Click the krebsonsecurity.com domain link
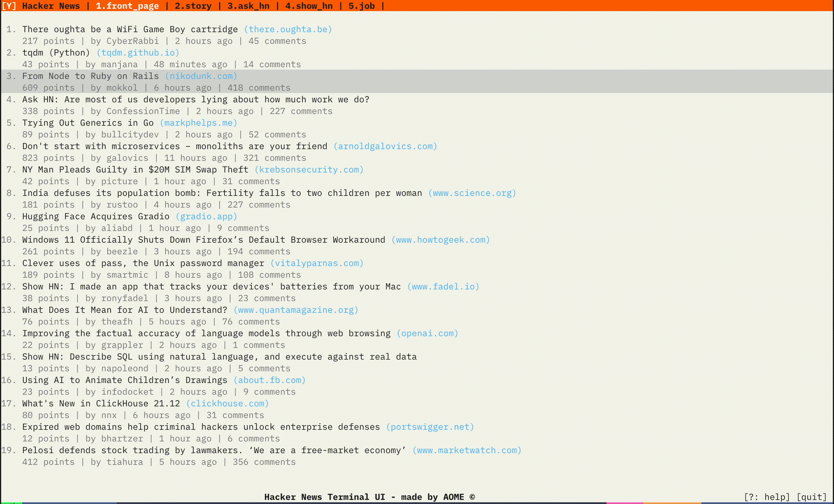Viewport: 834px width, 504px height. click(309, 169)
